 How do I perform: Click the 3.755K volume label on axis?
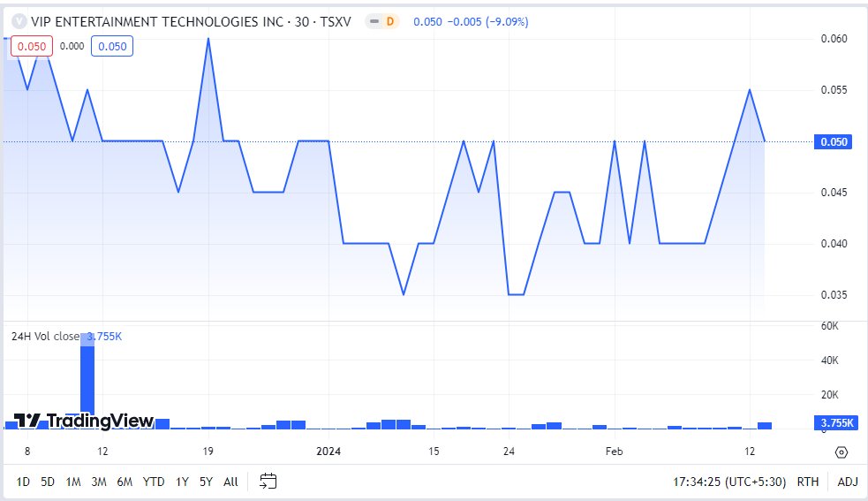tap(836, 423)
